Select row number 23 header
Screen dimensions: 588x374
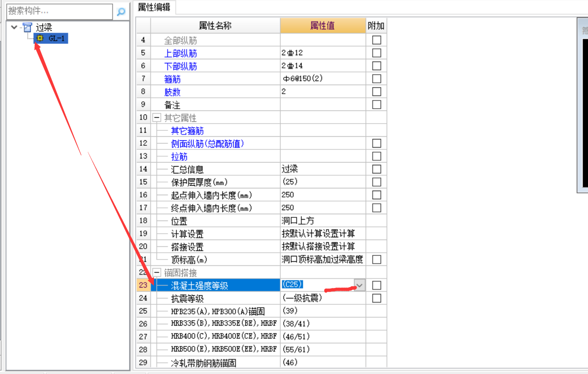pos(143,285)
